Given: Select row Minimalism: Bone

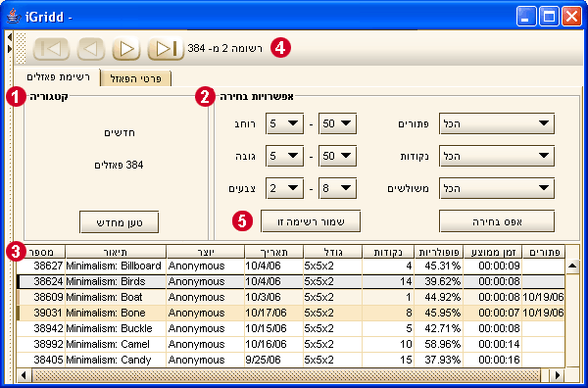Looking at the screenshot, I should coord(291,313).
